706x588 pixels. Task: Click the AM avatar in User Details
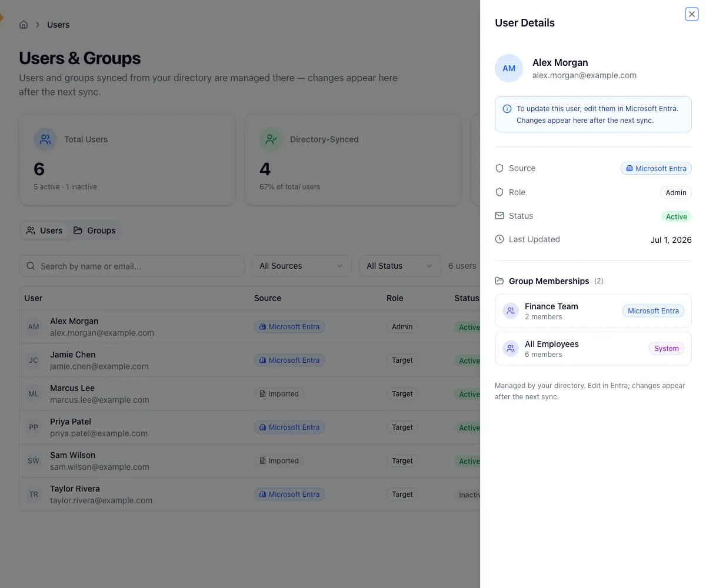[509, 68]
